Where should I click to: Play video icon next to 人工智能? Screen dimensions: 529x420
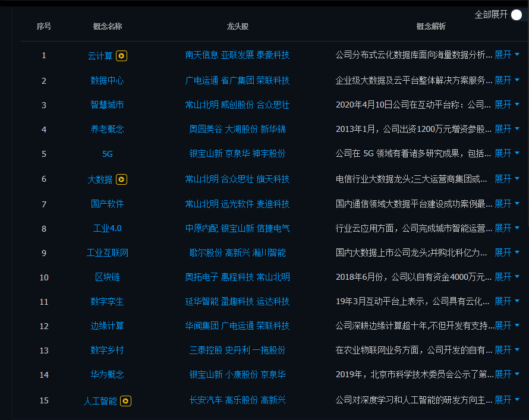tap(125, 401)
